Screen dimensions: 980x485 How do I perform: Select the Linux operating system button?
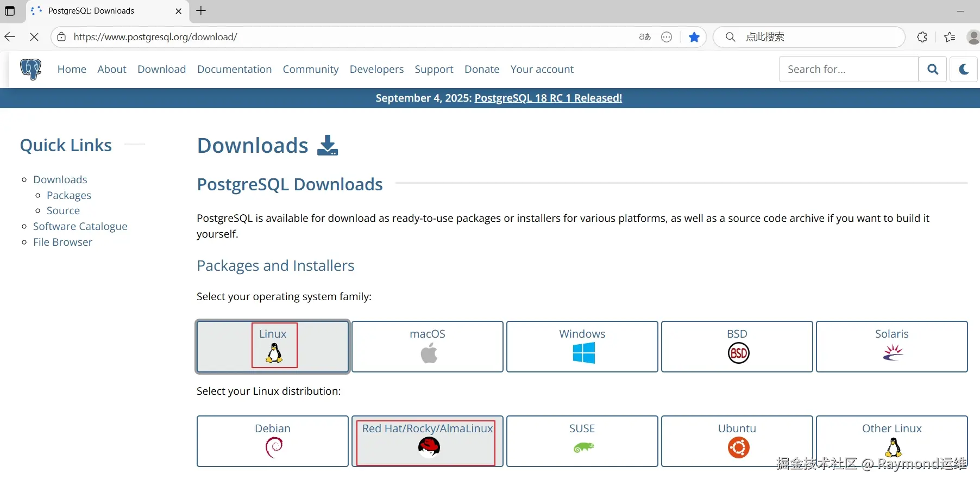[273, 347]
